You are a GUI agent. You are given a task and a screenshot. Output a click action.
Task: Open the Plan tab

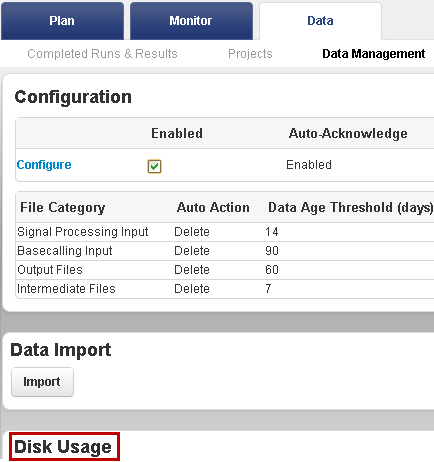[62, 21]
